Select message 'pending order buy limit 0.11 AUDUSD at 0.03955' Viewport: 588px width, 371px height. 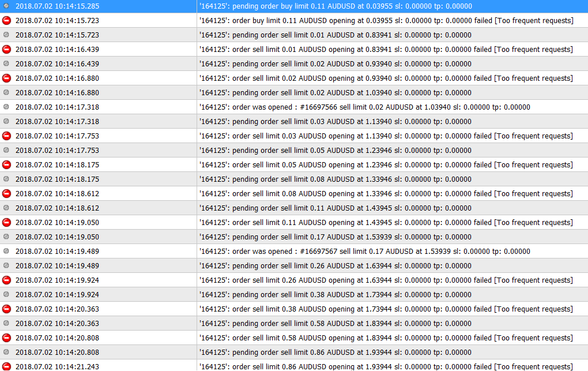(x=336, y=6)
